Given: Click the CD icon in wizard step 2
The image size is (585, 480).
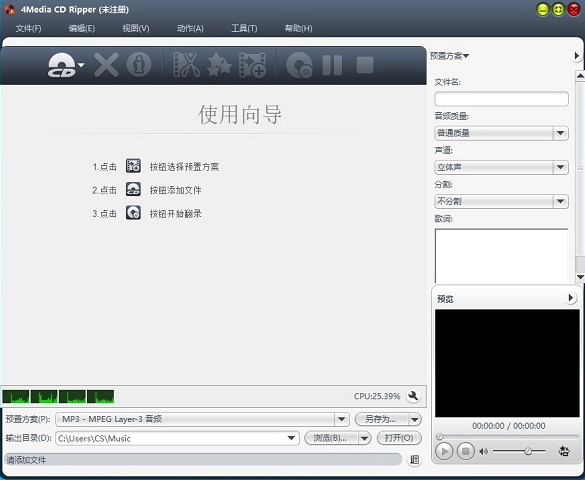Looking at the screenshot, I should [133, 189].
